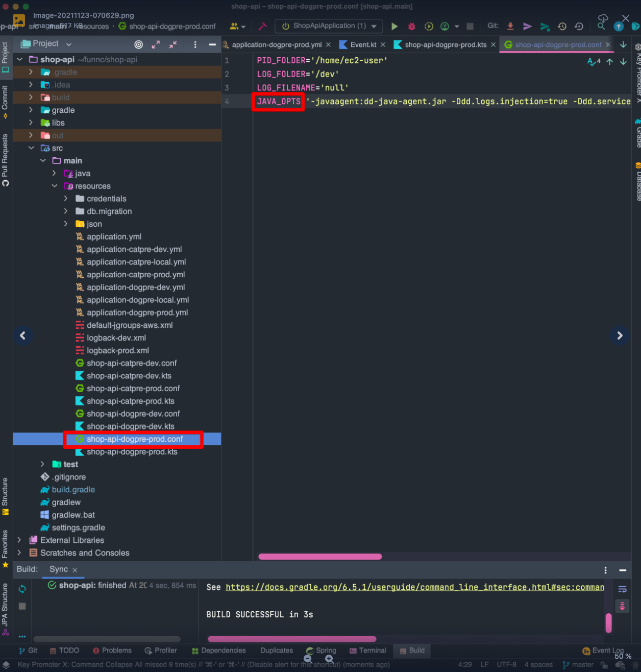Image resolution: width=641 pixels, height=672 pixels.
Task: Run ShopApiApplication with the green play icon
Action: pyautogui.click(x=395, y=26)
